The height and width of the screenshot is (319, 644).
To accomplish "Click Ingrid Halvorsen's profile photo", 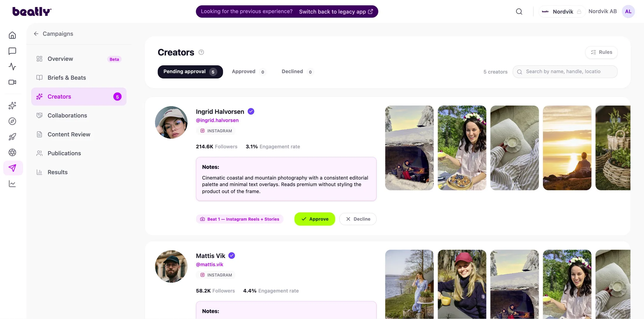I will (x=171, y=122).
